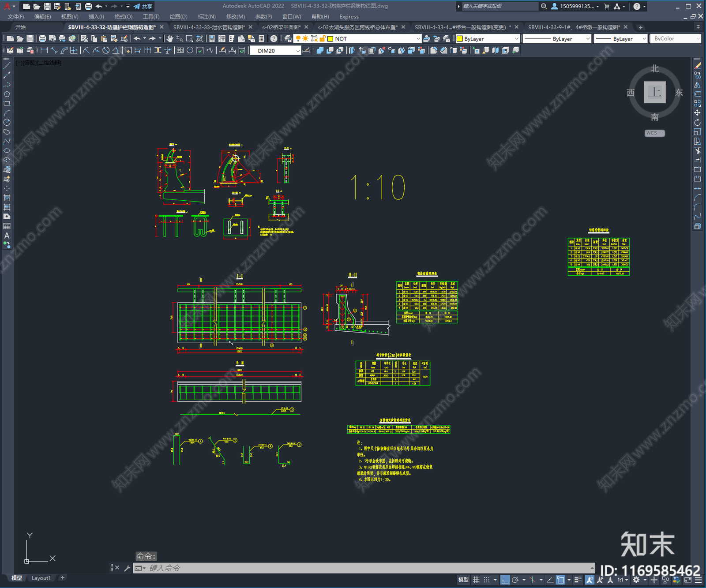The height and width of the screenshot is (588, 706).
Task: Select the Circle drawing tool
Action: [7, 122]
